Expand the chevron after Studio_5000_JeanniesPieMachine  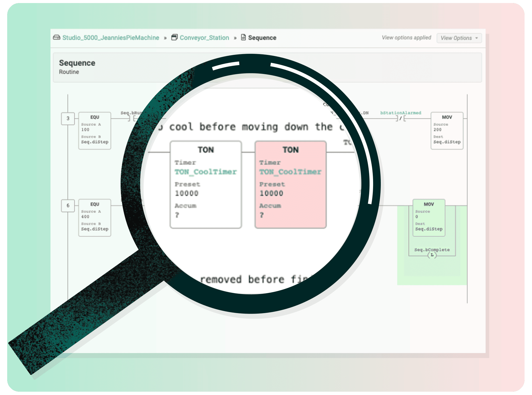(165, 38)
